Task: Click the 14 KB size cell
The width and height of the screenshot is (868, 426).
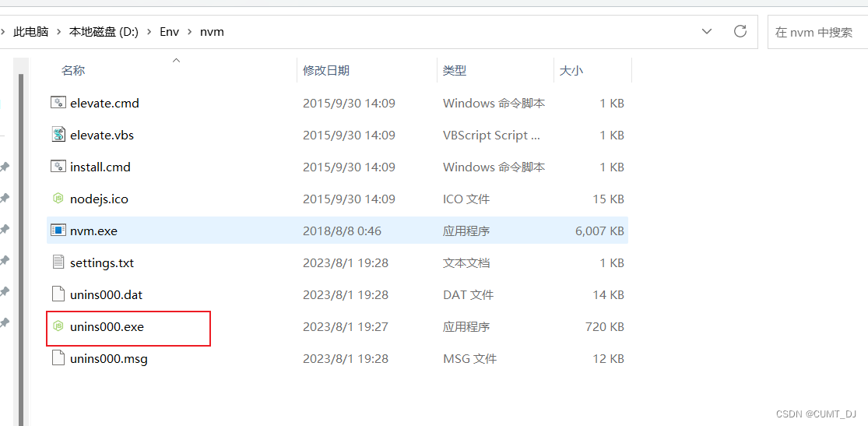Action: click(608, 294)
